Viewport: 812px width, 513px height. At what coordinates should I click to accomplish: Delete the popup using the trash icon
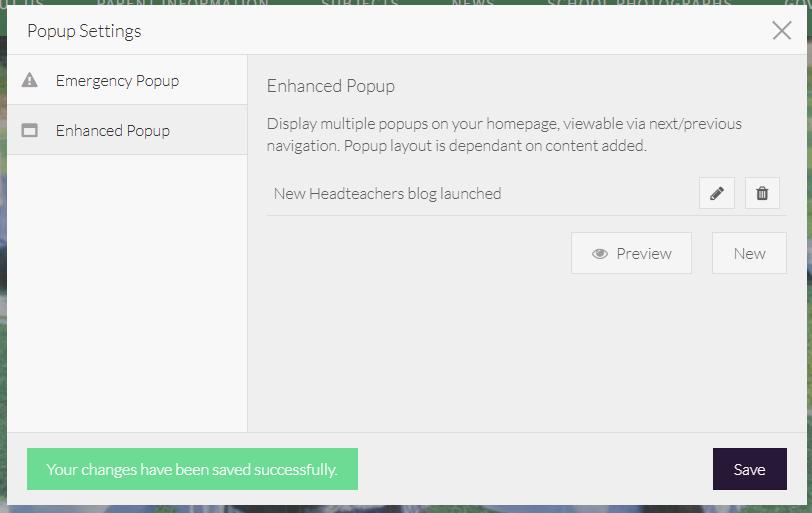coord(762,194)
